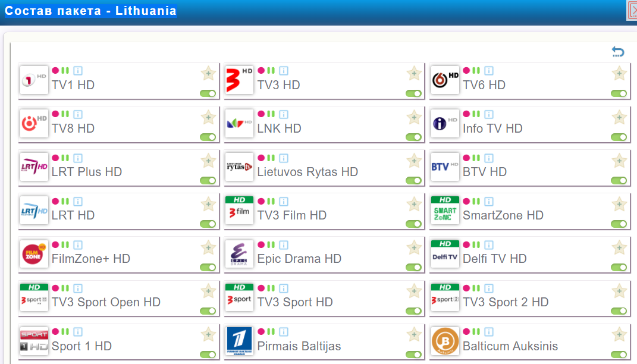Switch off TV3 Film HD toggle
This screenshot has height=364, width=637.
click(413, 224)
